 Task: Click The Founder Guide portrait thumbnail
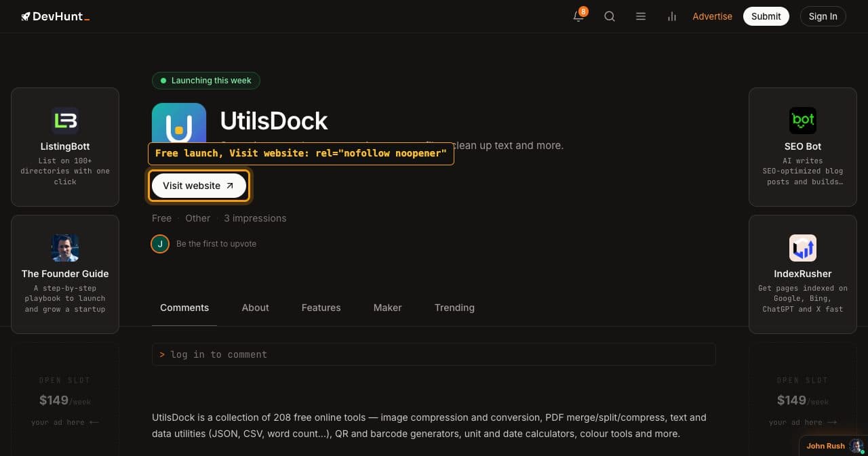pos(65,248)
